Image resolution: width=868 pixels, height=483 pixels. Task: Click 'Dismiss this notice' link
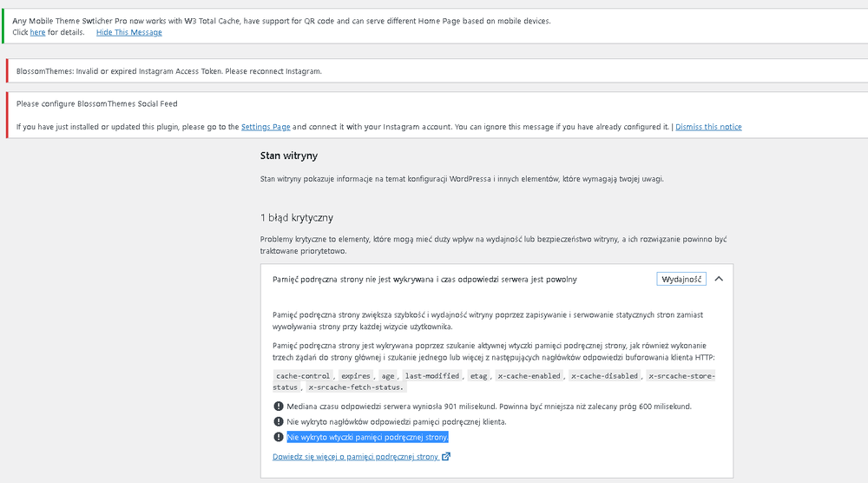tap(708, 127)
